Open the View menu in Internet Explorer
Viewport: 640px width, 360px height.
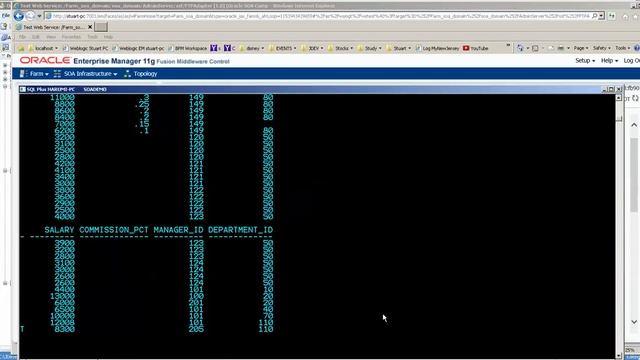point(51,37)
